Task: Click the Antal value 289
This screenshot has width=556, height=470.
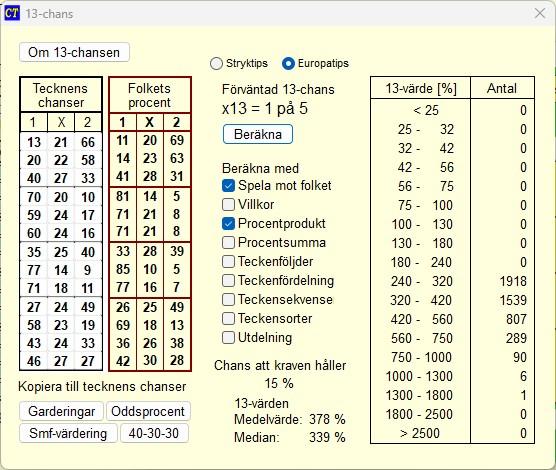Action: point(516,338)
